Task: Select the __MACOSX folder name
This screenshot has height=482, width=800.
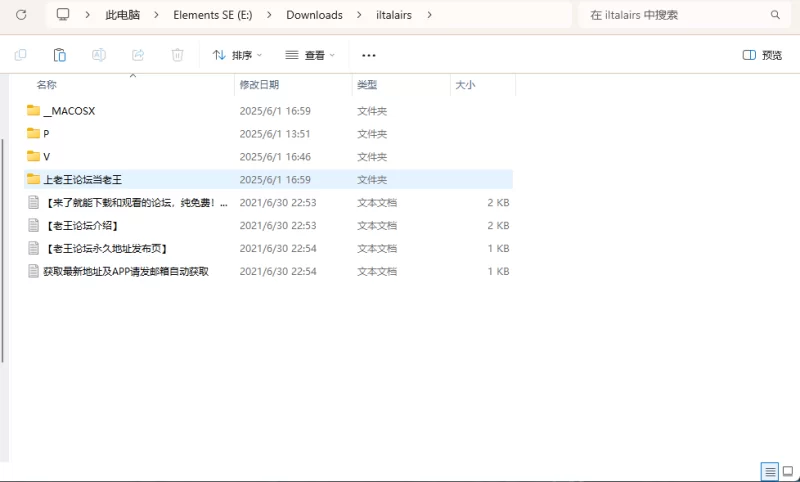Action: (69, 111)
